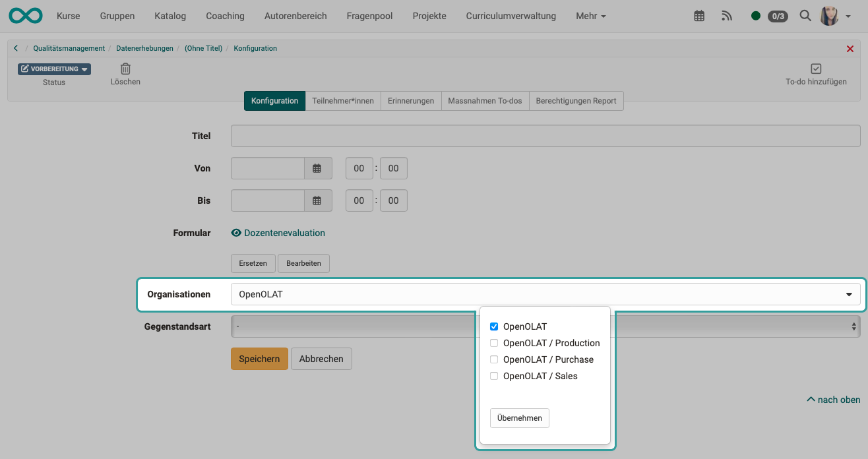Open the Fragenpool menu item
Viewport: 868px width, 459px height.
pyautogui.click(x=369, y=15)
